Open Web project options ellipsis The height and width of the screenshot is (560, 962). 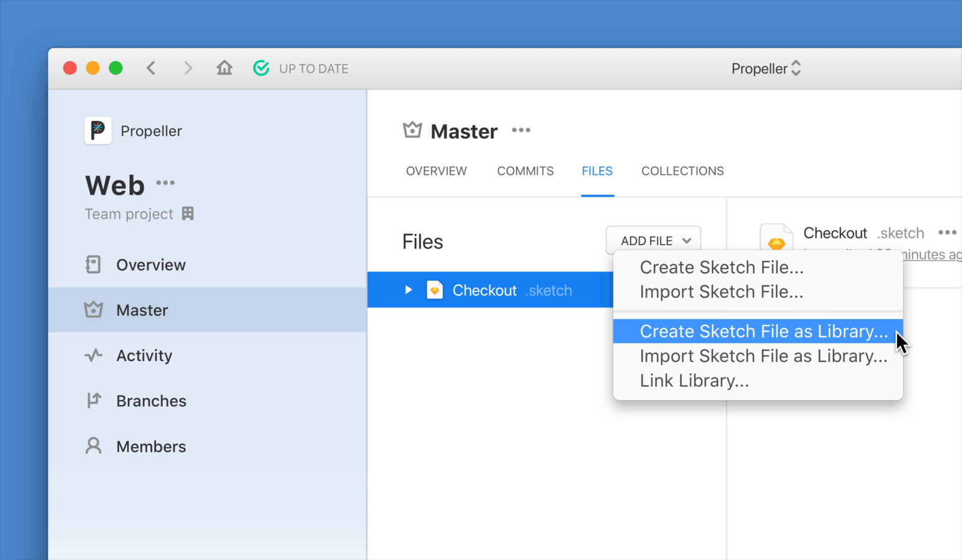pos(165,183)
